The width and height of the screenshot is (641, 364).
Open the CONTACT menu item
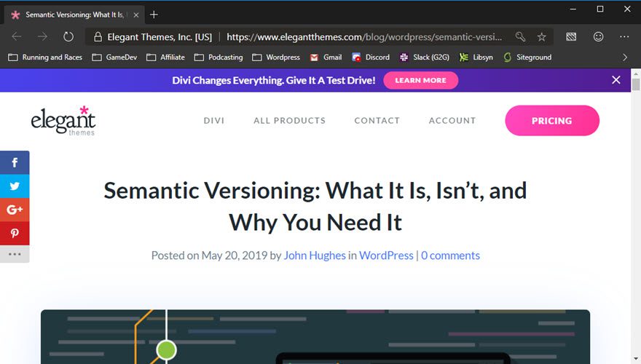pyautogui.click(x=377, y=121)
